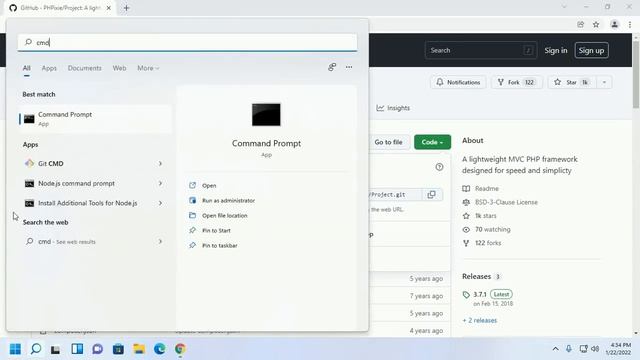View the 1k stars link

pos(486,216)
